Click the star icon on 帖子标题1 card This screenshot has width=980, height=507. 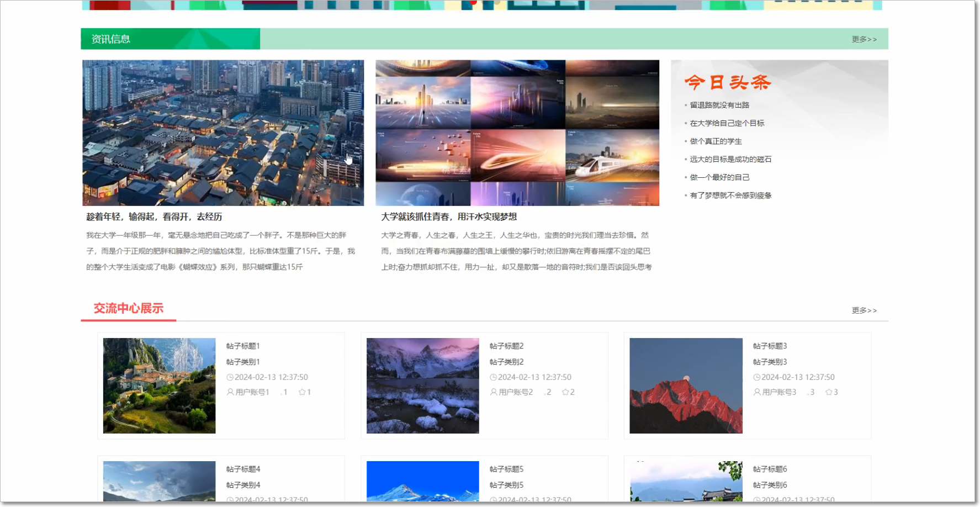pos(302,392)
